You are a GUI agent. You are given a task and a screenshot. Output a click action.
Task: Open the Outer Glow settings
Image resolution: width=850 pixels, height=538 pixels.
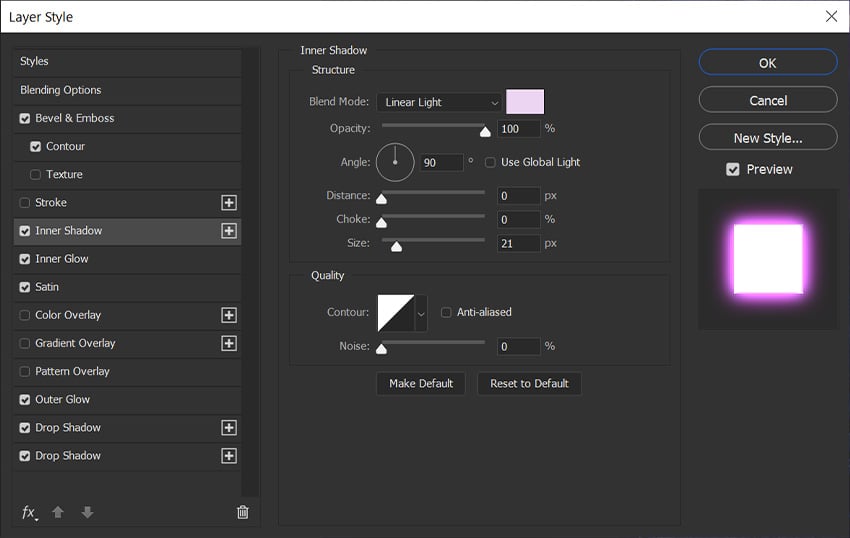pos(63,399)
